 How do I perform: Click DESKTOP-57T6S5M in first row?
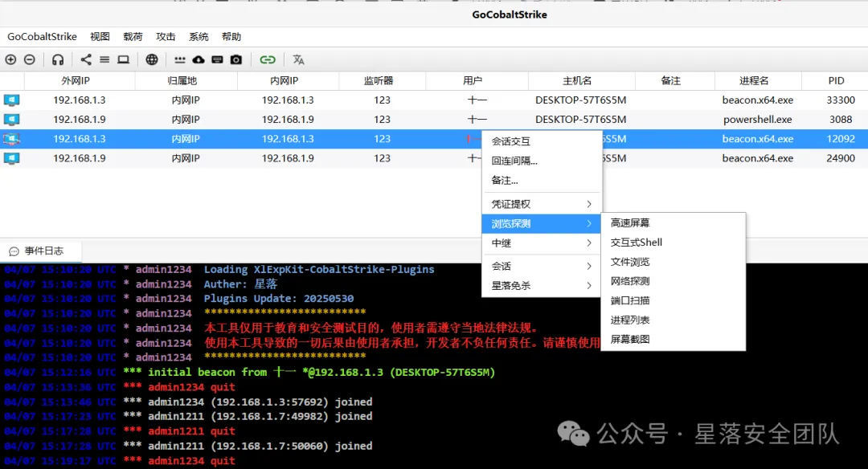point(581,100)
